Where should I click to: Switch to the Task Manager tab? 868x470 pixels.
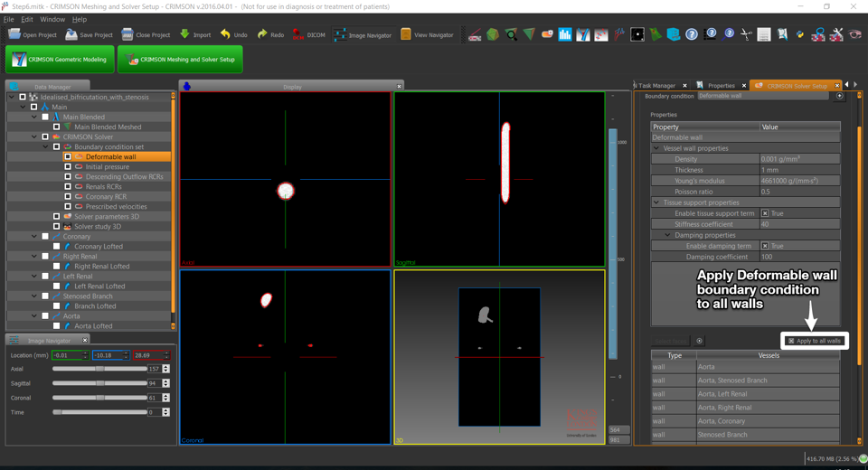pyautogui.click(x=657, y=86)
